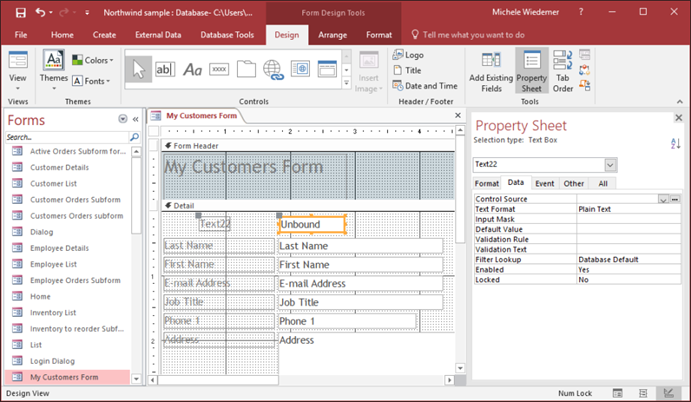
Task: Switch to the Home ribbon tab
Action: click(62, 35)
